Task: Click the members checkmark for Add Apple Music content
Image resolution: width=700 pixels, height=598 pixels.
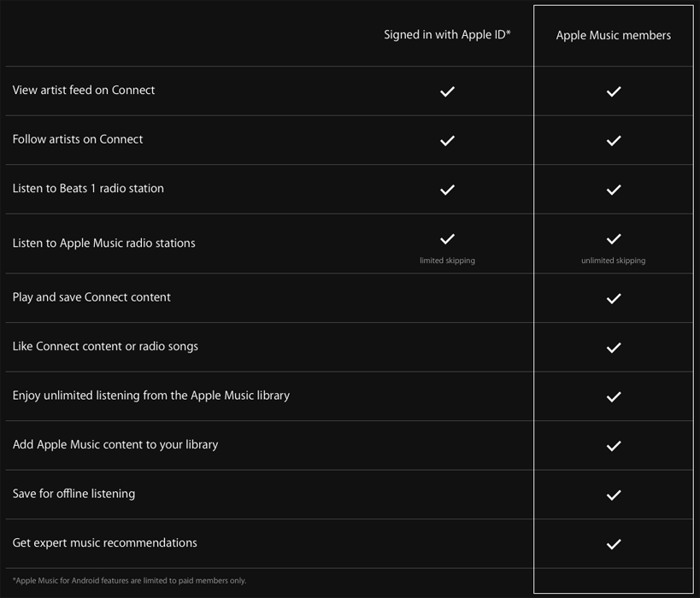Action: tap(614, 446)
